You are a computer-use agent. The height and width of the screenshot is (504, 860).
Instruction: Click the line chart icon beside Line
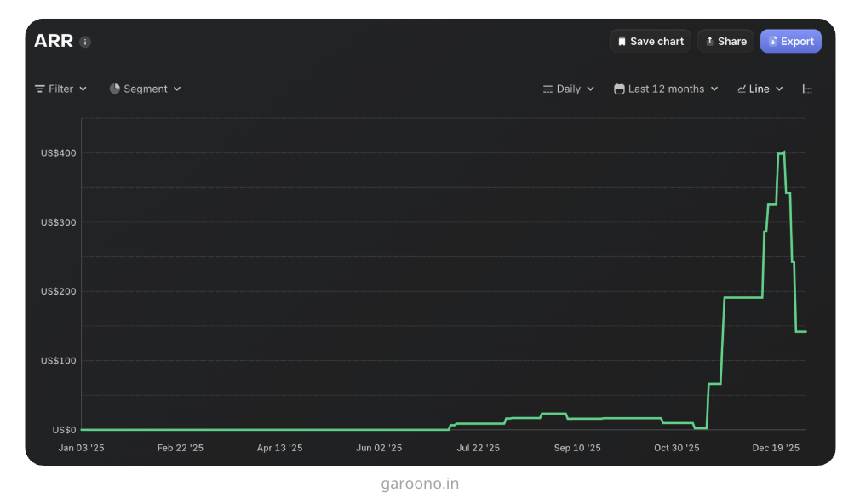(742, 89)
